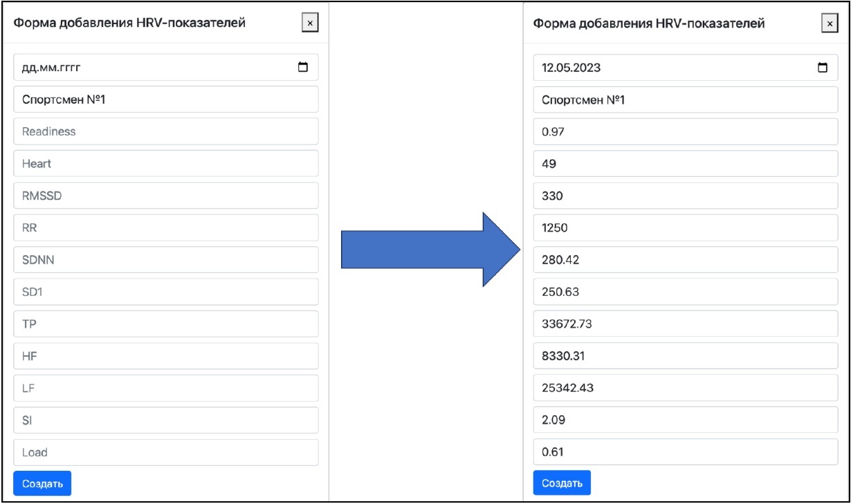Click the Создать button in empty form
Image resolution: width=851 pixels, height=504 pixels.
coord(42,483)
